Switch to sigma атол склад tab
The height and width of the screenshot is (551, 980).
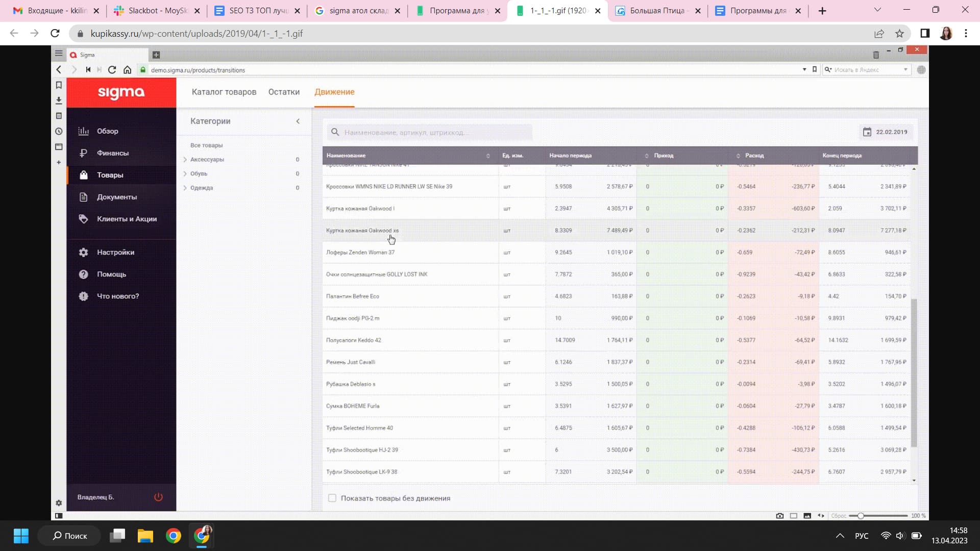358,11
